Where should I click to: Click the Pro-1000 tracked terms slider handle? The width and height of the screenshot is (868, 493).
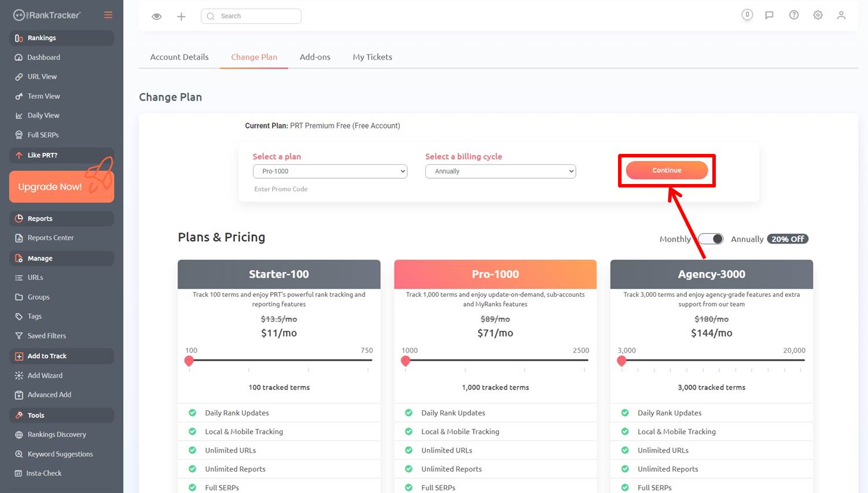[406, 360]
